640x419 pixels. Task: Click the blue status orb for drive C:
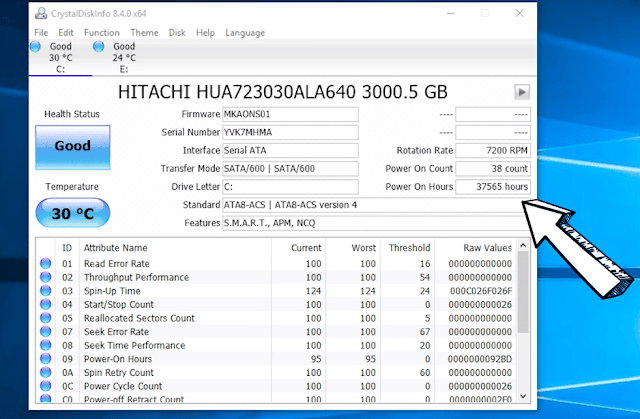tap(36, 47)
